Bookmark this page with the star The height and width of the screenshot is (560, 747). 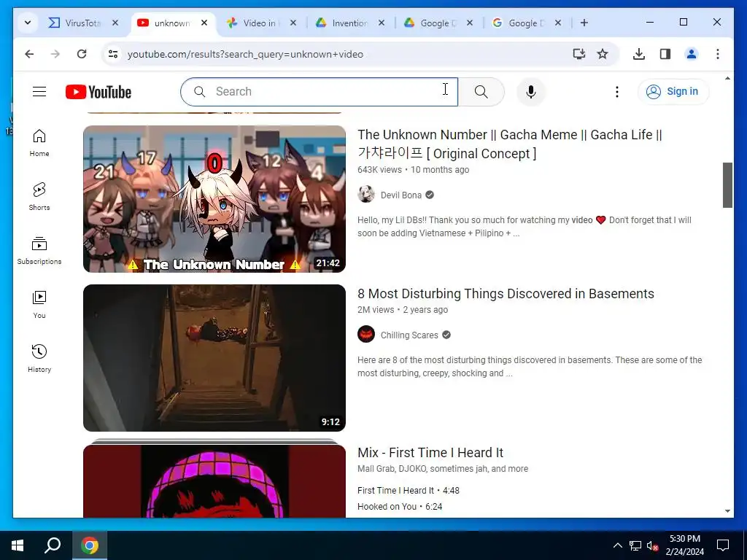pyautogui.click(x=603, y=54)
